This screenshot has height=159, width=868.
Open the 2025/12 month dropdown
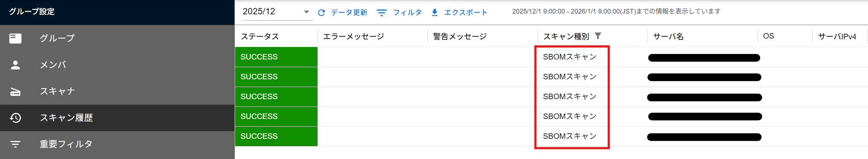click(271, 12)
